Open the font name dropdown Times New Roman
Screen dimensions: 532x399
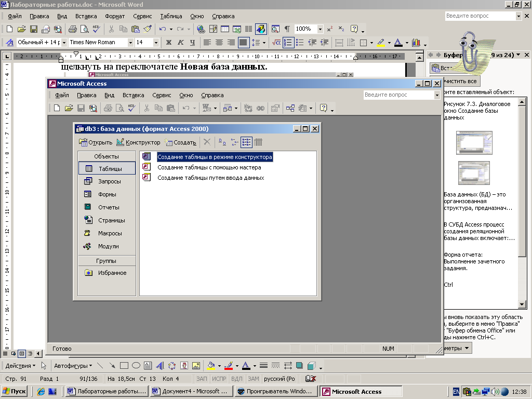[x=130, y=43]
